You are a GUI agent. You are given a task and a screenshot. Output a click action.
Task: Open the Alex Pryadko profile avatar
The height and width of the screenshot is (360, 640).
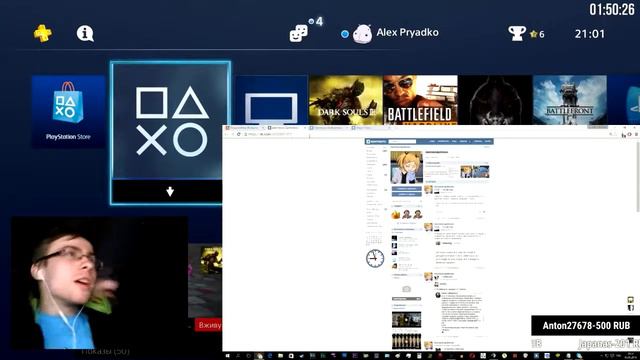362,33
